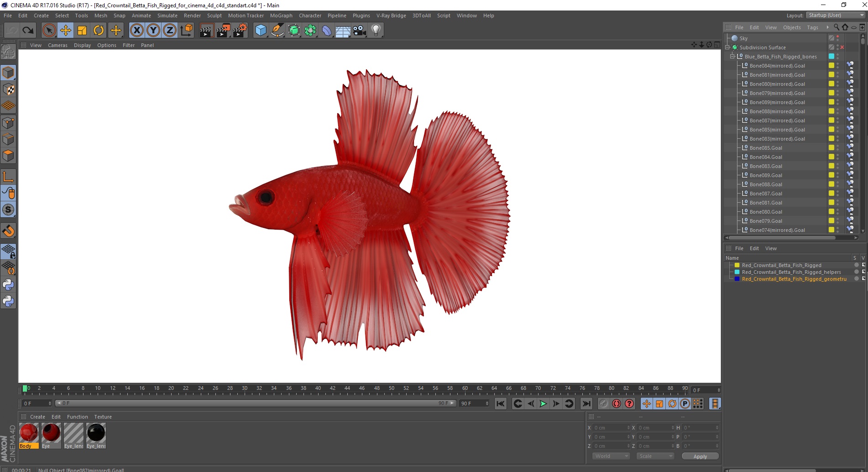Click the Redo arrow icon
The height and width of the screenshot is (472, 868).
(x=28, y=31)
